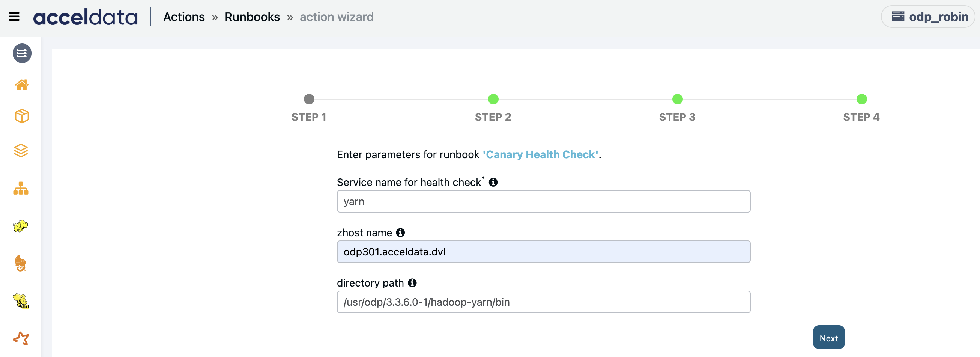
Task: Click the 'zhost name' label
Action: pos(364,232)
